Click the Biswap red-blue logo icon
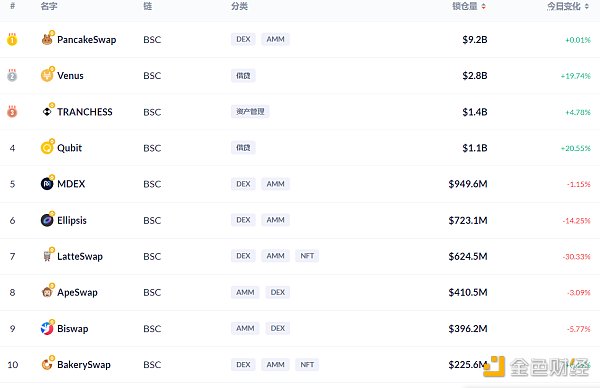Viewport: 600px width, 388px height. (x=47, y=328)
